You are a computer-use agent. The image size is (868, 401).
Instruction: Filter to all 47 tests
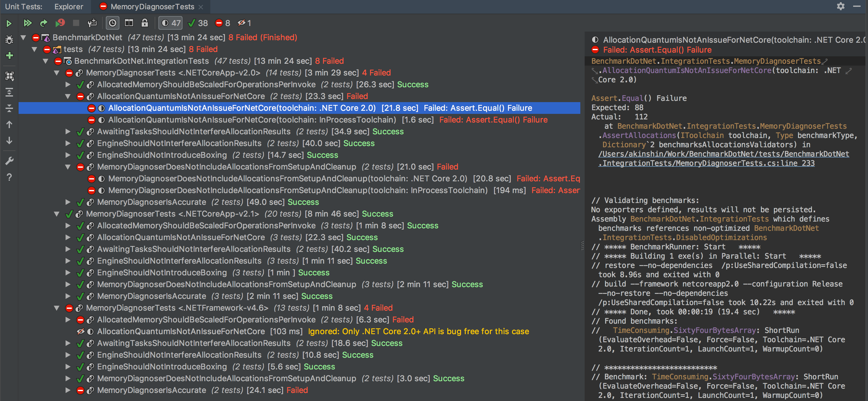tap(171, 23)
